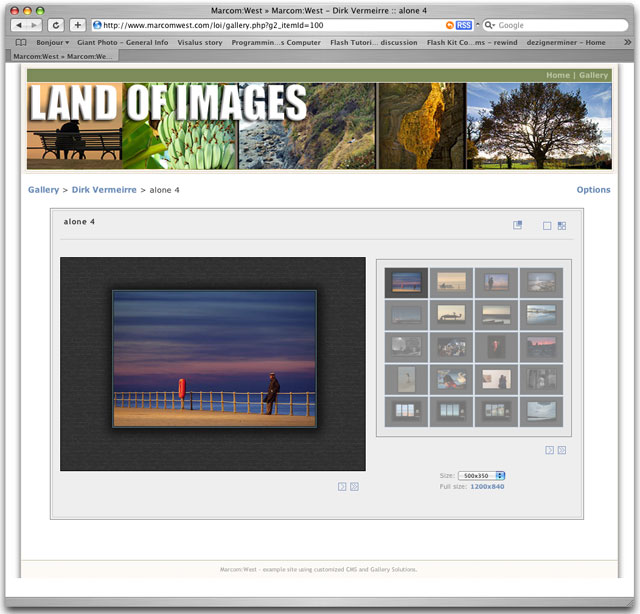
Task: Select the second window triptych thumbnail, bottom row
Action: tap(451, 412)
